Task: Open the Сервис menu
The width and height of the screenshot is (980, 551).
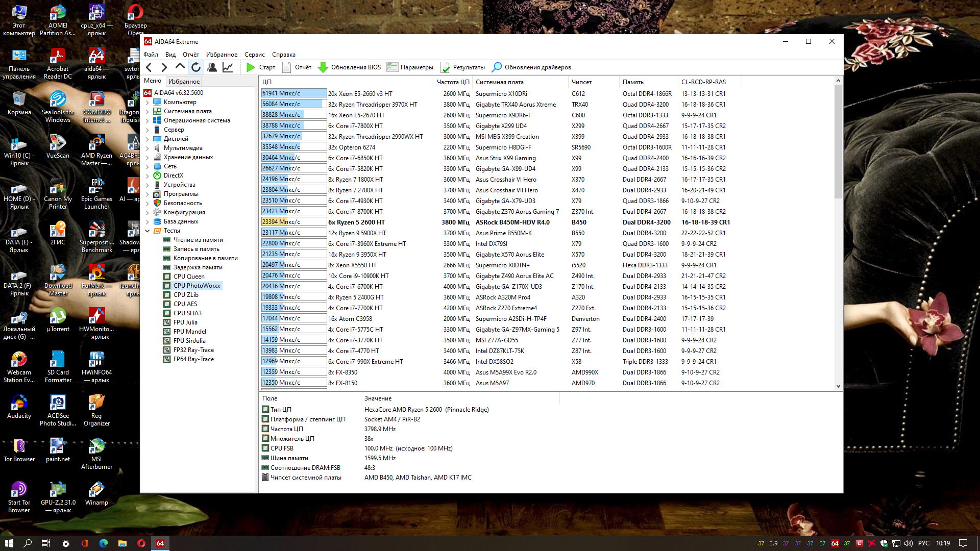Action: click(x=254, y=55)
